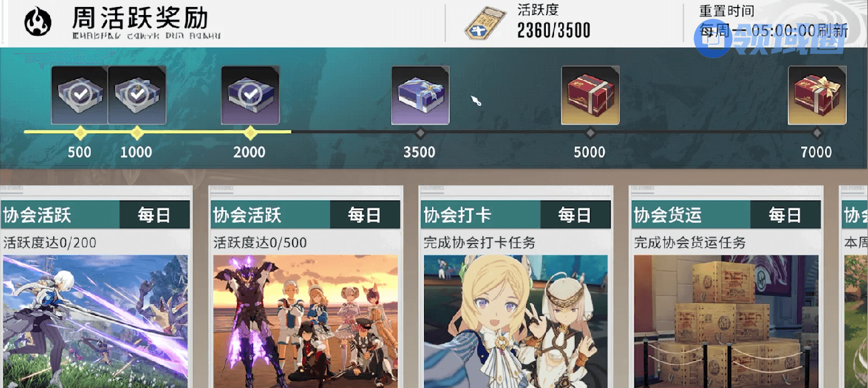Viewport: 868px width, 388px height.
Task: Select the red gift box at 5000
Action: (590, 95)
